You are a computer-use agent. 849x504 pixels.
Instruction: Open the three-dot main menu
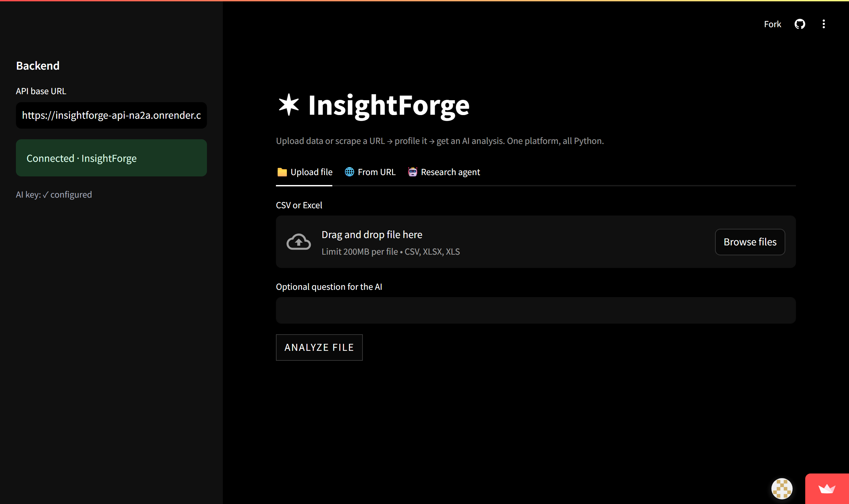tap(823, 24)
